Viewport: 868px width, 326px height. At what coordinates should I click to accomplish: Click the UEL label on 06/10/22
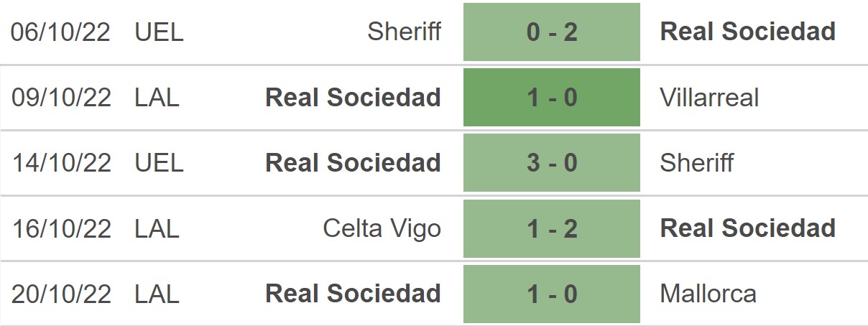(159, 32)
